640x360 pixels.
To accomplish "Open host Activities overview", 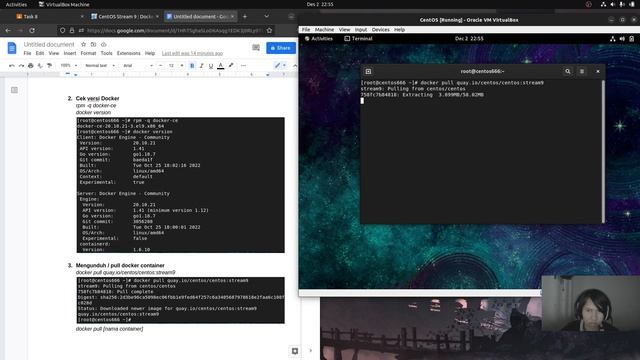I will tap(16, 4).
